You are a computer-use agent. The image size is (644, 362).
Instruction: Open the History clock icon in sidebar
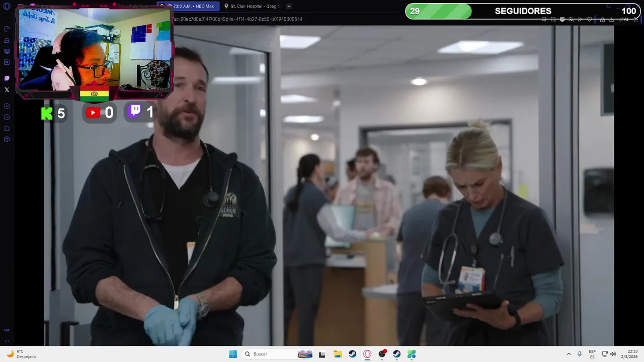point(7,117)
